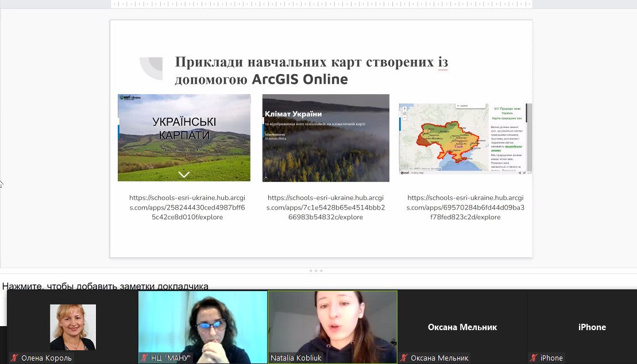Open the third ArcGIS URL starting 69570284
This screenshot has height=364, width=637.
(465, 207)
